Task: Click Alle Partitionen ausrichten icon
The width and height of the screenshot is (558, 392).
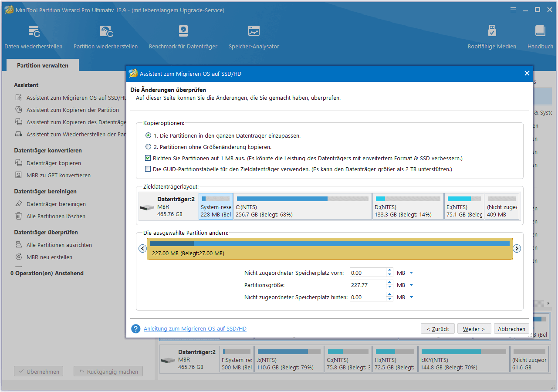Action: pos(18,245)
